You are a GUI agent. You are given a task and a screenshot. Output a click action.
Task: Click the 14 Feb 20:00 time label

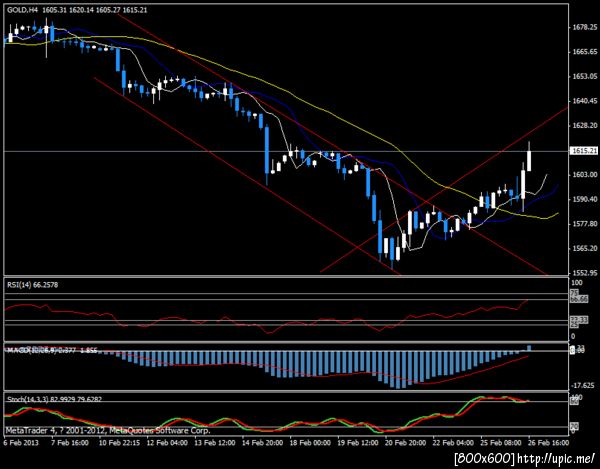262,443
